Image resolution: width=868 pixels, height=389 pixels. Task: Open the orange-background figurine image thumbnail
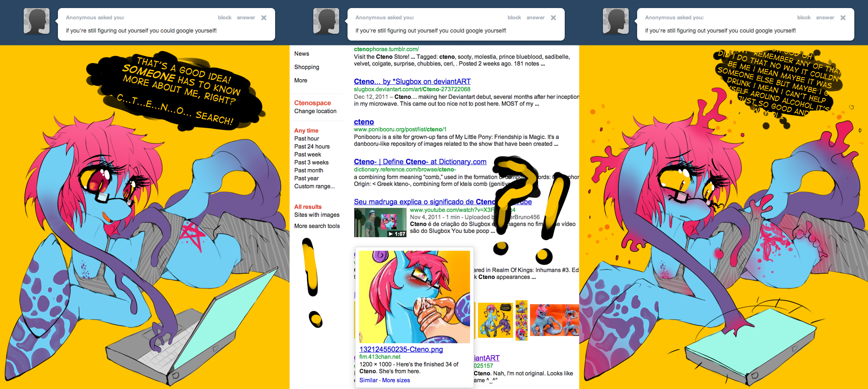(x=555, y=320)
